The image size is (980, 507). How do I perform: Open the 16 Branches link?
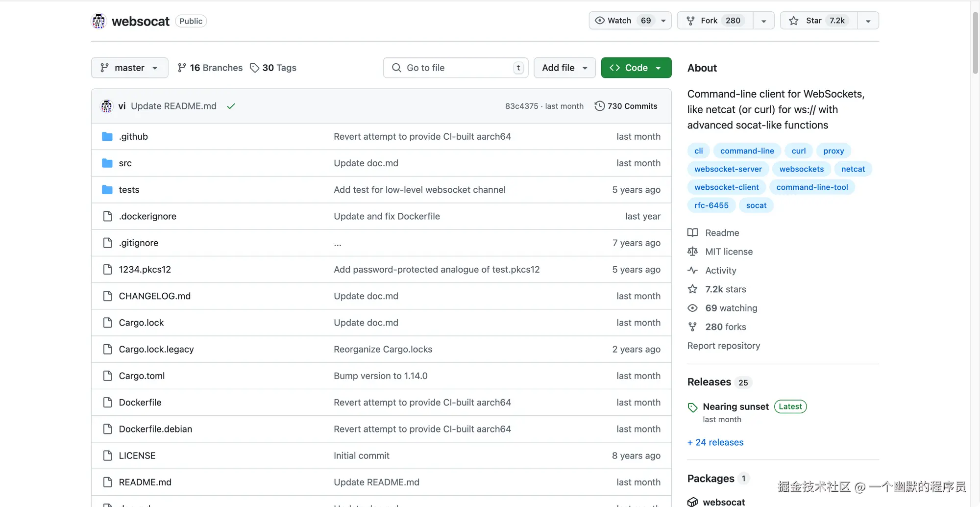(210, 68)
